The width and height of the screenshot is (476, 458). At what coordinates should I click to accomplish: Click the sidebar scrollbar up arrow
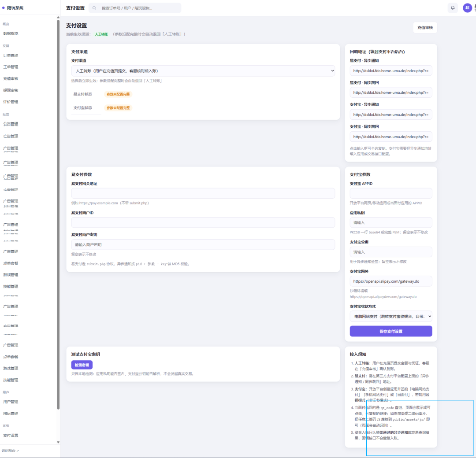point(58,18)
